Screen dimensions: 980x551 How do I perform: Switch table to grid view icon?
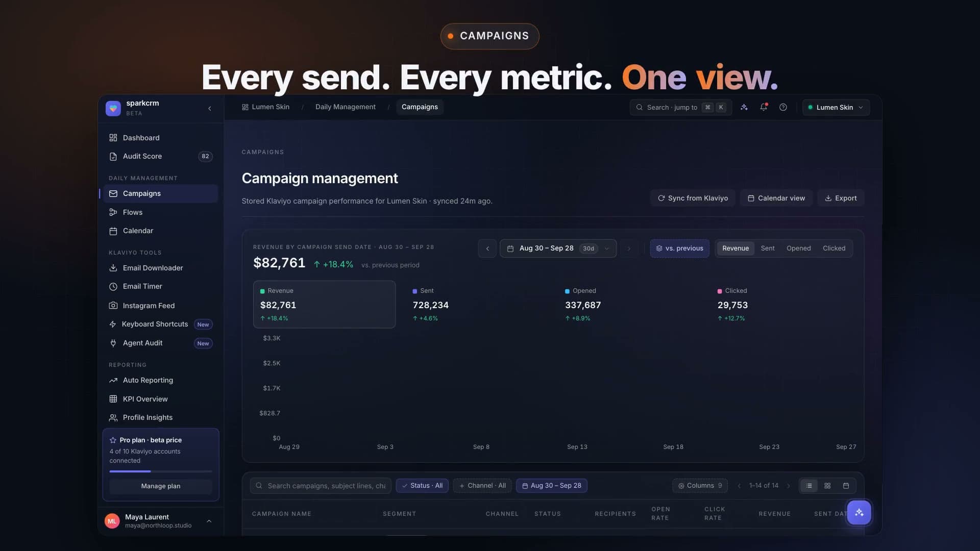827,486
